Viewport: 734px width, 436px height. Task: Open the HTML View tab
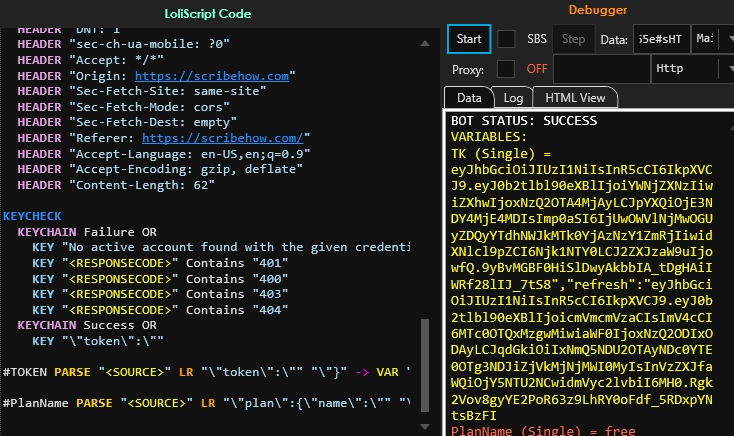coord(575,98)
